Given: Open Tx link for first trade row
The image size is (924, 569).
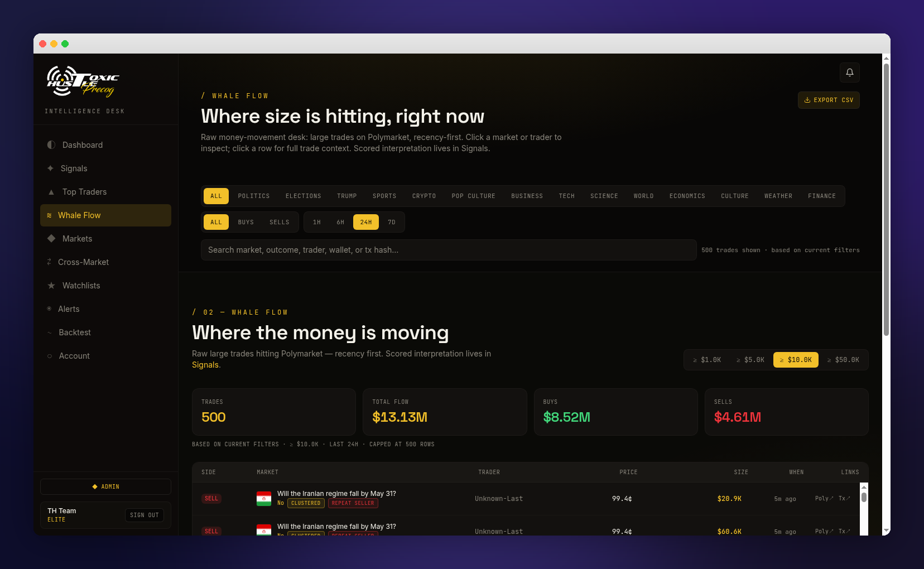Looking at the screenshot, I should [x=844, y=499].
